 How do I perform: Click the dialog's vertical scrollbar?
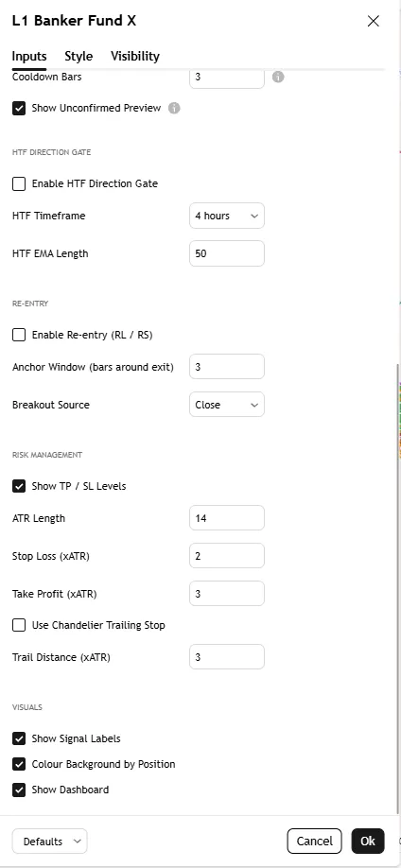[x=397, y=588]
